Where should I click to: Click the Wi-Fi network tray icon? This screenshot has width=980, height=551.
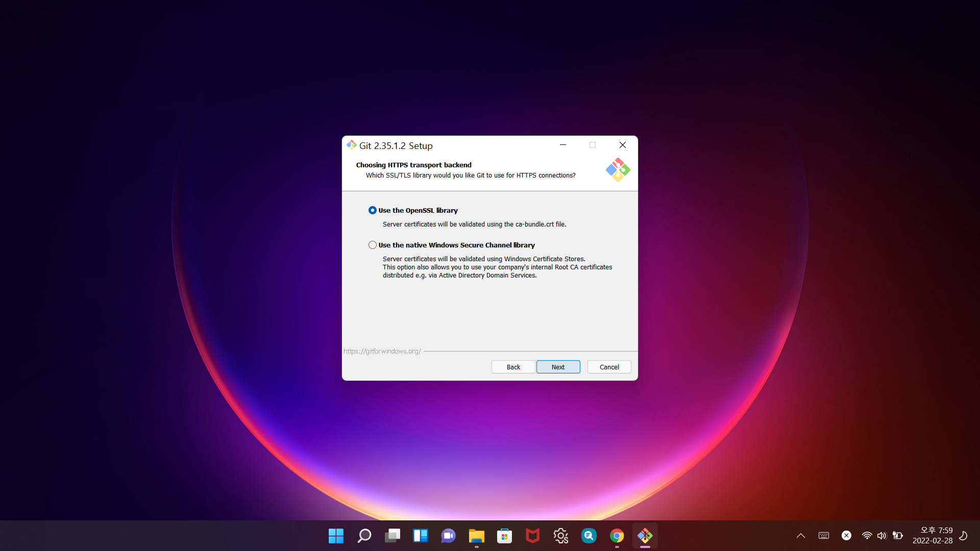coord(867,536)
